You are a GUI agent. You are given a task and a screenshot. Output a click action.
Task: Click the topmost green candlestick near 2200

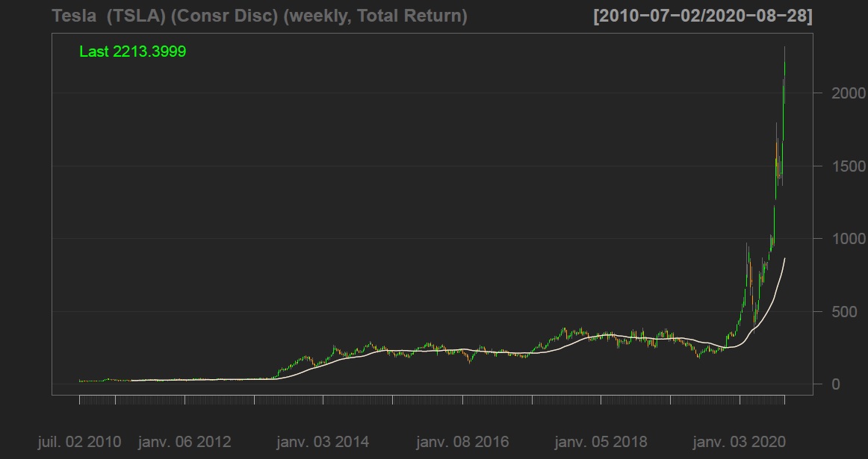(784, 69)
